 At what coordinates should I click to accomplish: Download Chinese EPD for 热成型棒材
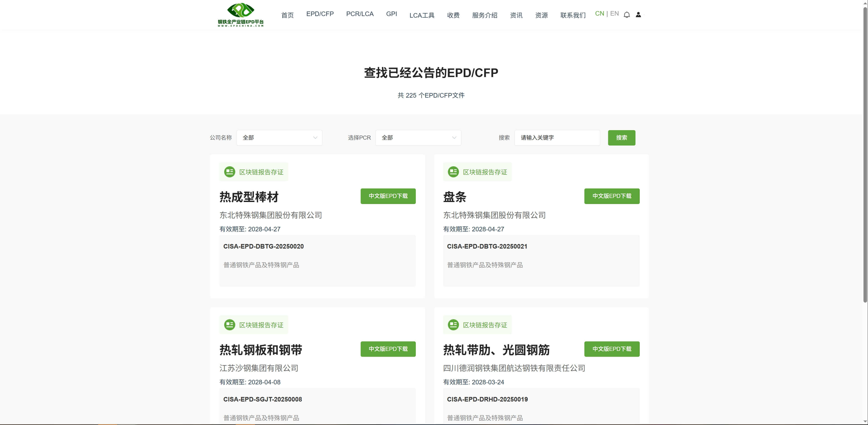pos(388,196)
